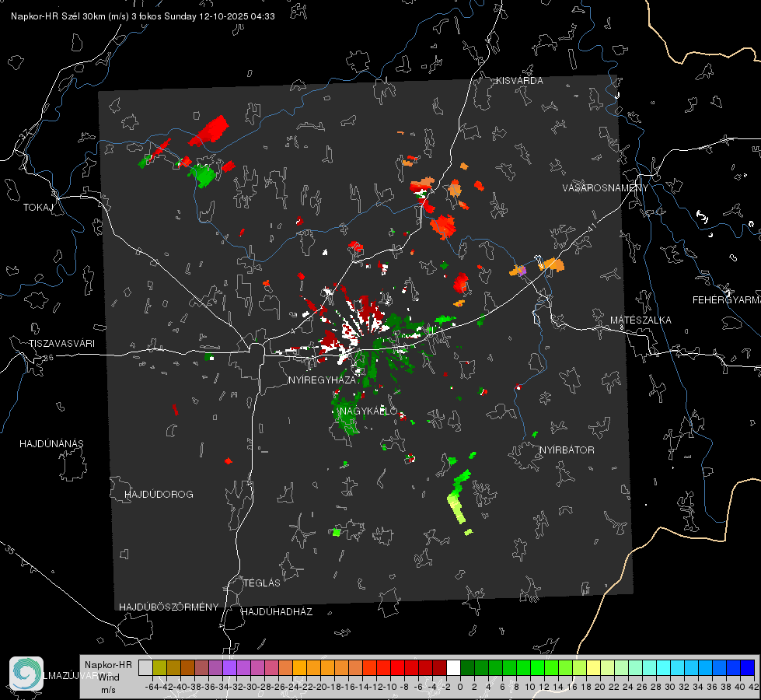
Task: Click the swirl logo icon beside the legend
Action: click(26, 674)
